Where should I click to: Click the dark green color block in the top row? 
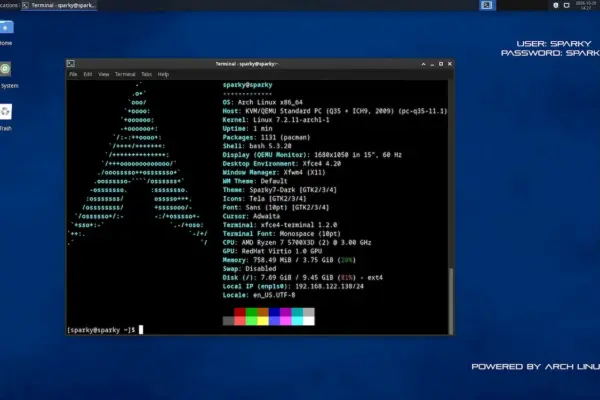coord(251,312)
